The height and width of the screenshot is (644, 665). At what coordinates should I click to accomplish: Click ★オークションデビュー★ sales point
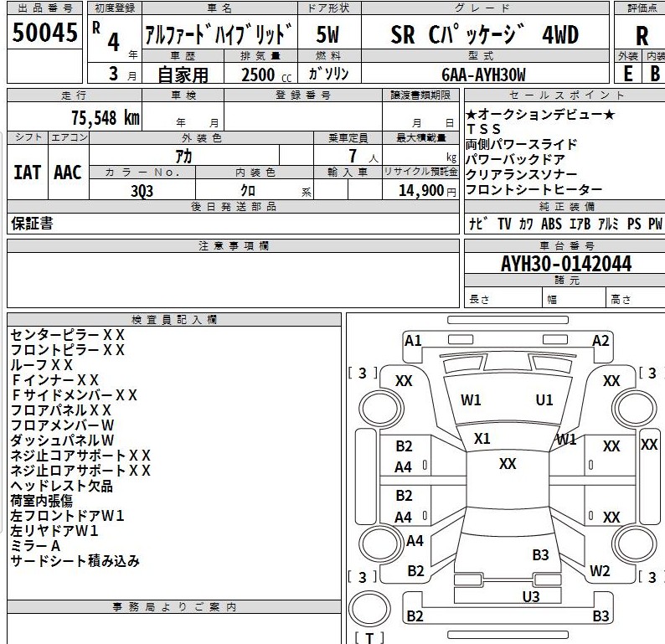click(x=540, y=115)
